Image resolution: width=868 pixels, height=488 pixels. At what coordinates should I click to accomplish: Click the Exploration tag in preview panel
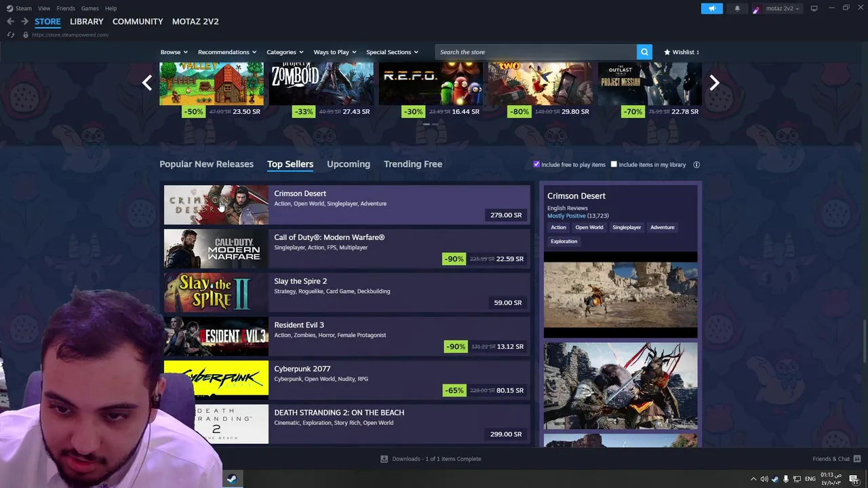564,241
